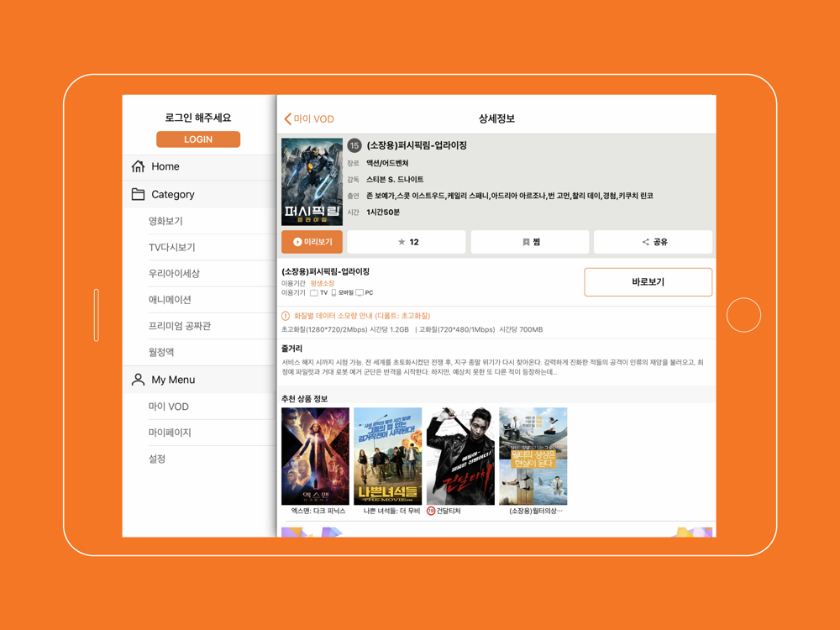This screenshot has width=840, height=630.
Task: Click the genre text 액션/어드벤쳐
Action: [387, 163]
